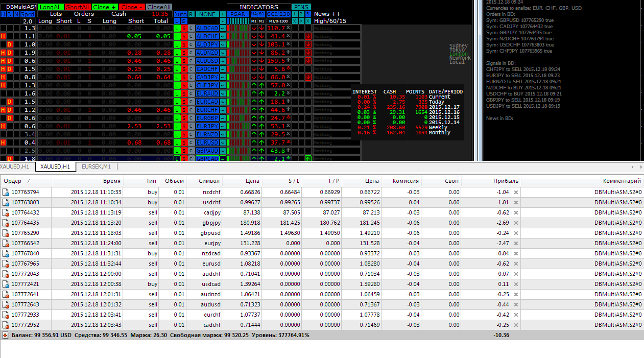
Task: Toggle the N header filter button
Action: coord(16,14)
